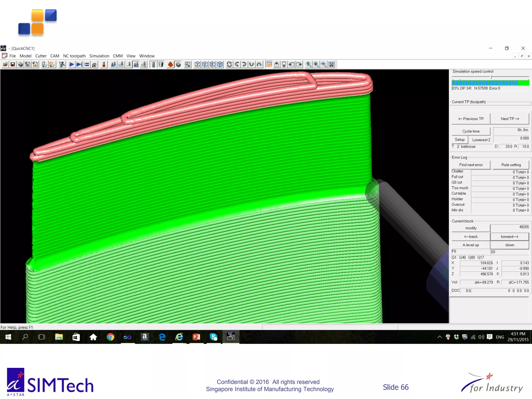
Task: Open the Simulation menu
Action: 99,56
